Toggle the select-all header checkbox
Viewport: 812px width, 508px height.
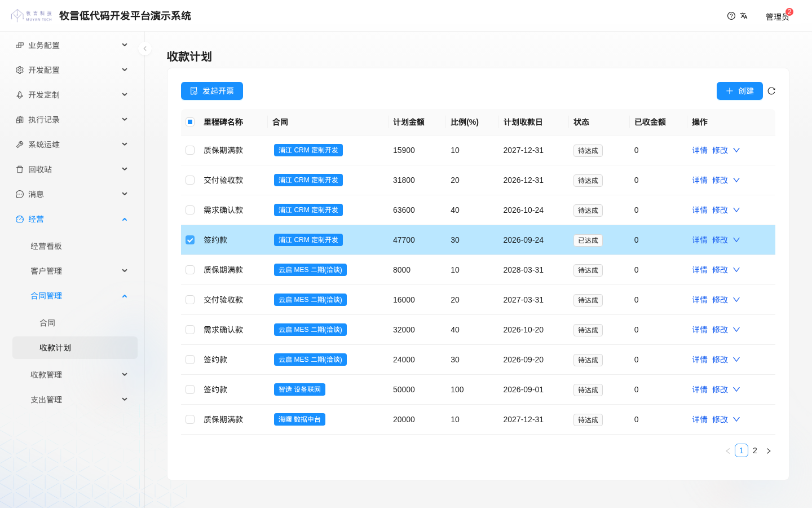point(190,122)
